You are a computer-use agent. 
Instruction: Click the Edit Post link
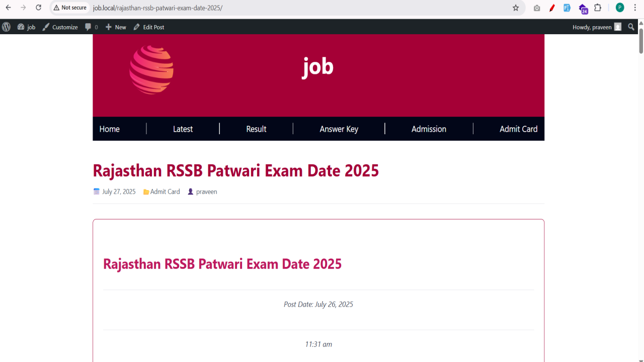tap(149, 27)
